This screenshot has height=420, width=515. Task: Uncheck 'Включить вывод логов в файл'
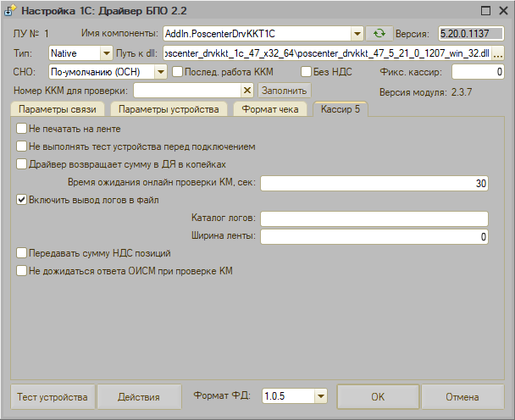[21, 200]
